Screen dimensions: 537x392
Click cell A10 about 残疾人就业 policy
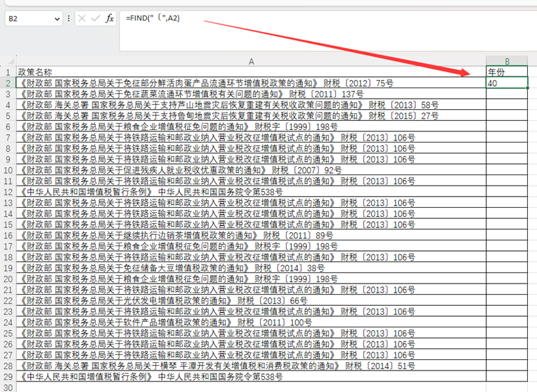click(251, 170)
